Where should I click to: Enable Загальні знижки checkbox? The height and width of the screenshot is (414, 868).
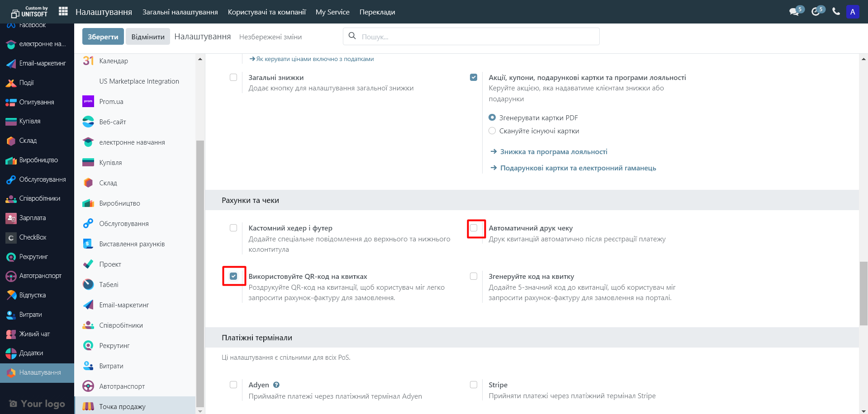click(x=233, y=77)
